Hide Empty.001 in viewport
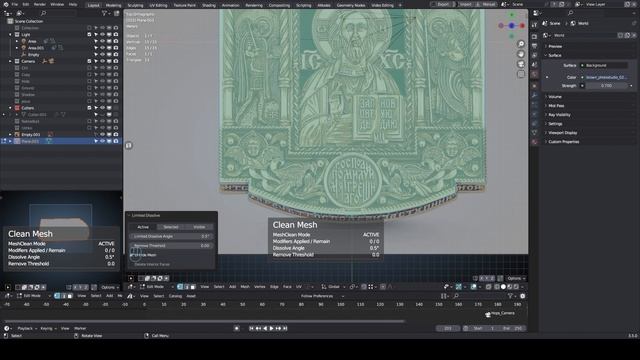Screen dimensions: 640x360 click(103, 134)
